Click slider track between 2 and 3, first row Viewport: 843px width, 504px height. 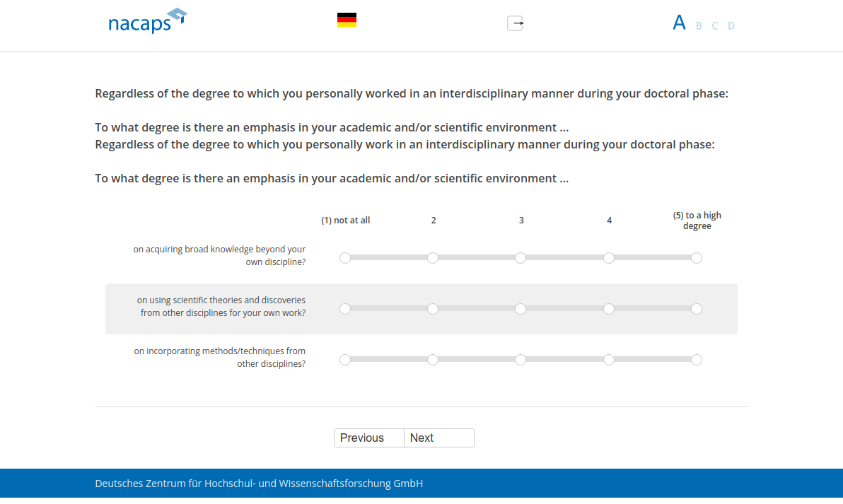tap(477, 258)
